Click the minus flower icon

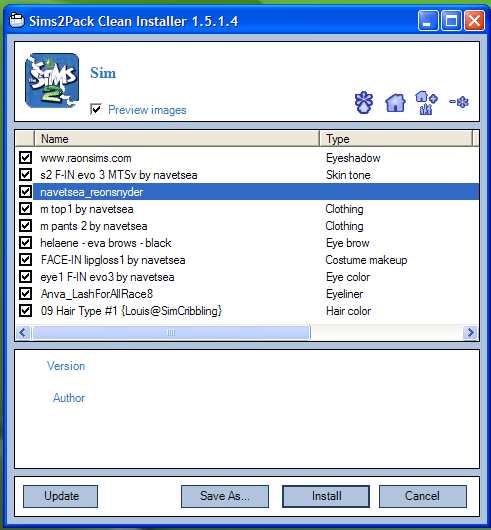click(459, 102)
